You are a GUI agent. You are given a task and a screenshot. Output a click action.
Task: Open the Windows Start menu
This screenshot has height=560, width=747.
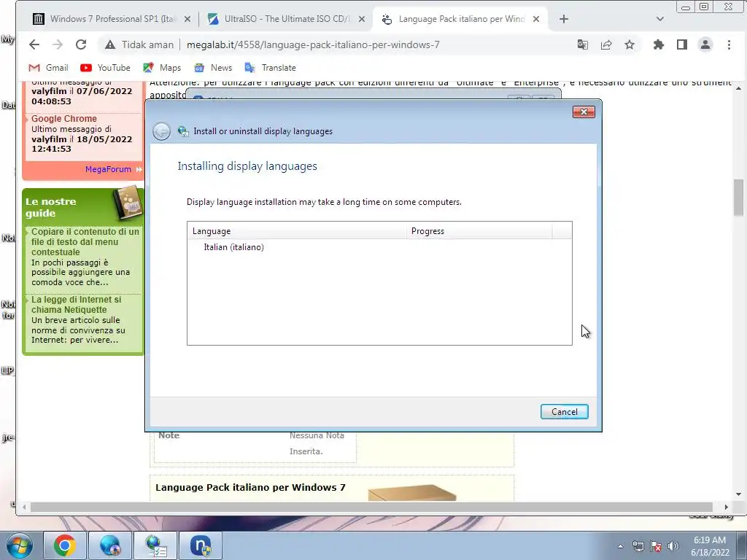pyautogui.click(x=18, y=545)
